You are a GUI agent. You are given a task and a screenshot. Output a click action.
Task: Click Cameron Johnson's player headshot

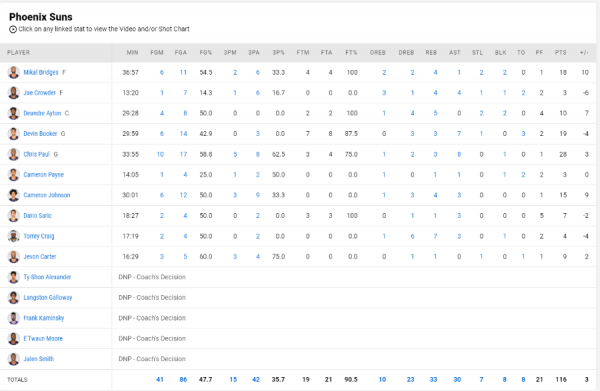click(13, 195)
